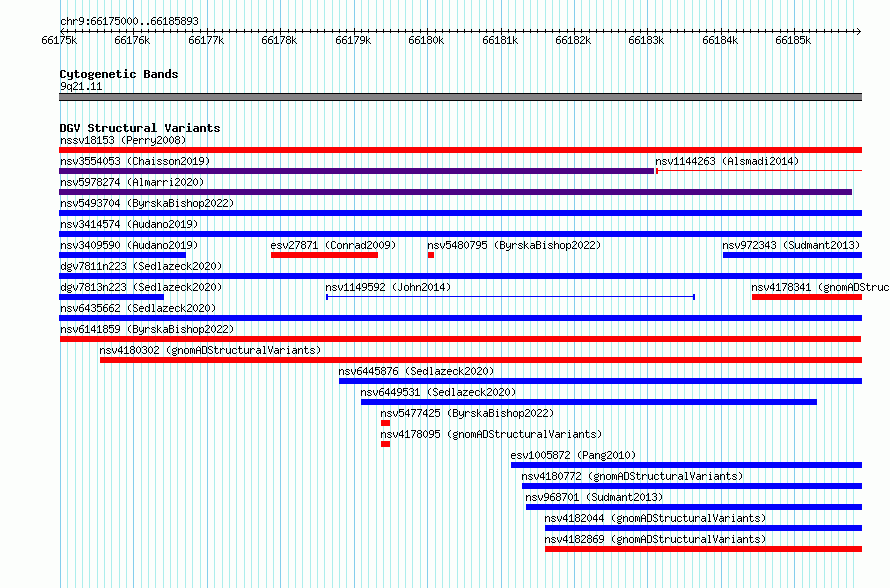Select the red nsv4182869 variant bar
Viewport: 890px width, 588px height.
tap(703, 549)
